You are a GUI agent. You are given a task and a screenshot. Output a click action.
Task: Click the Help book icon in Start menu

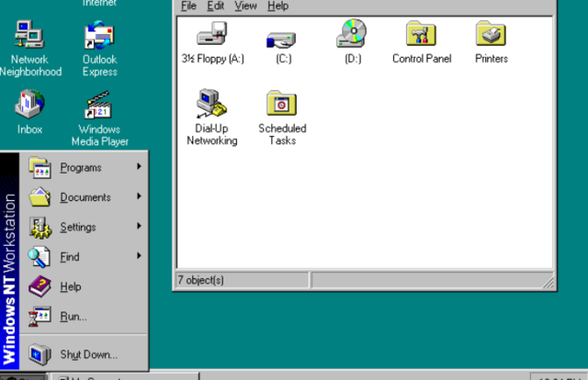point(40,286)
